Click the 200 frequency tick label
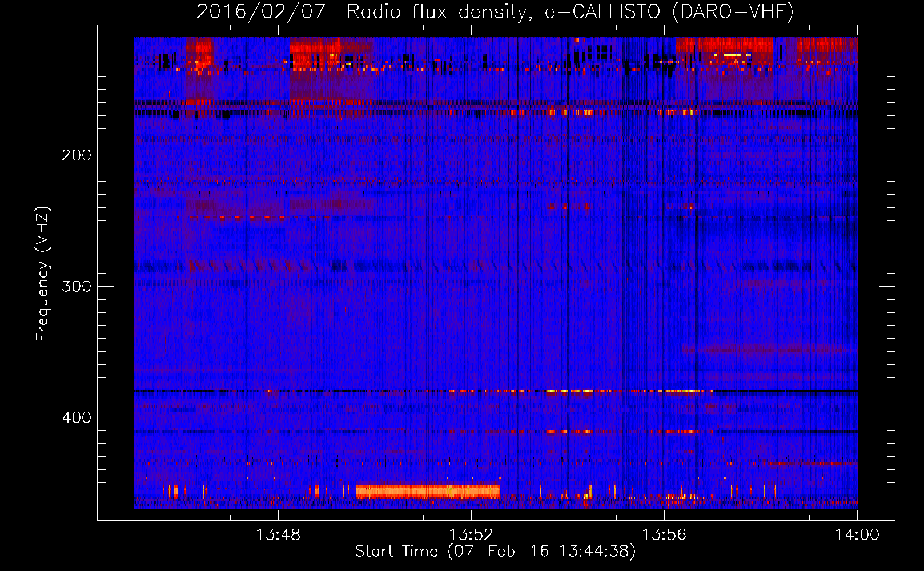Viewport: 924px width, 571px height. click(77, 155)
